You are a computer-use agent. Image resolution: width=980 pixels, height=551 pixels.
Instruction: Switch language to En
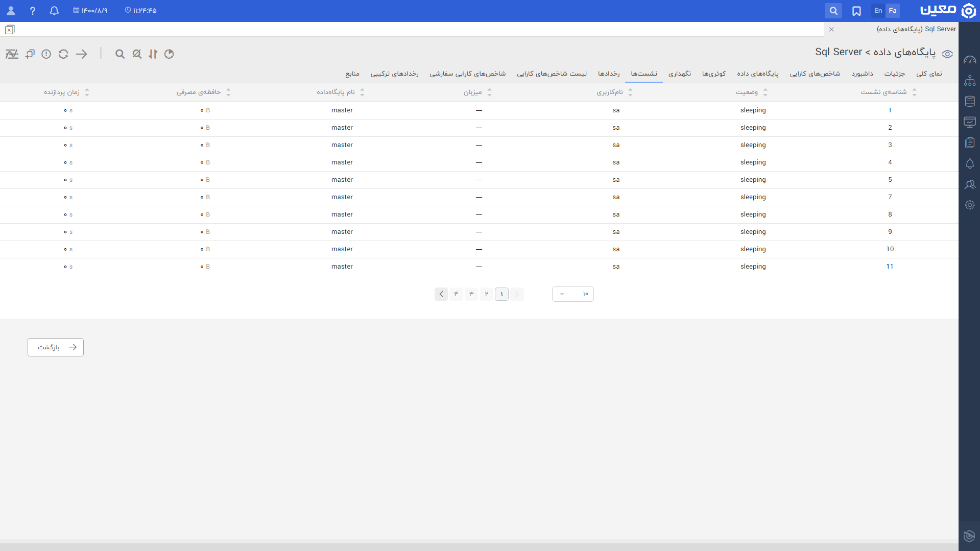878,11
